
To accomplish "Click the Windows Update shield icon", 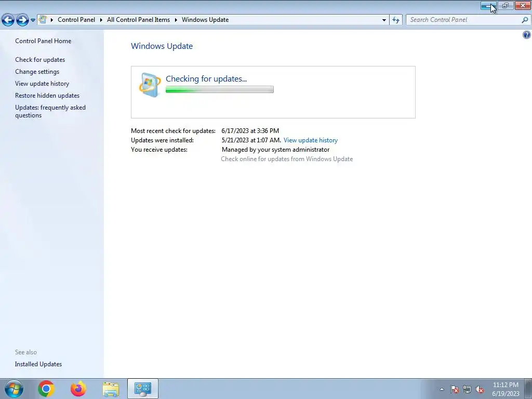I will click(150, 85).
